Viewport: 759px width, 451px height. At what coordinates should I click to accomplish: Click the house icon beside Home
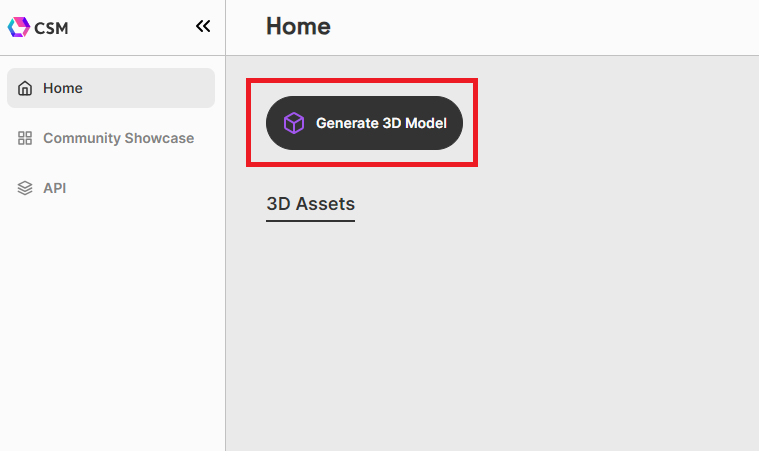coord(26,88)
